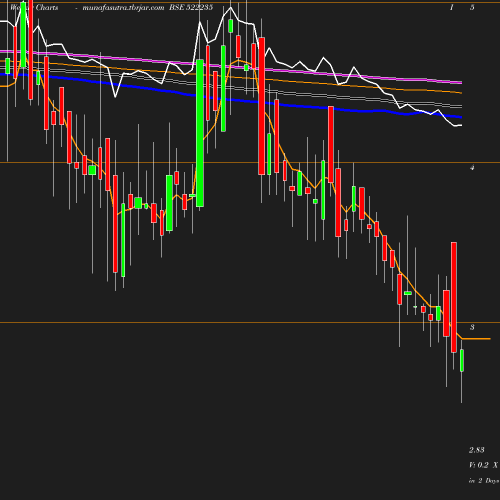Click the munafasutra.tbrjar.com site label
The image size is (500, 500).
[x=123, y=8]
